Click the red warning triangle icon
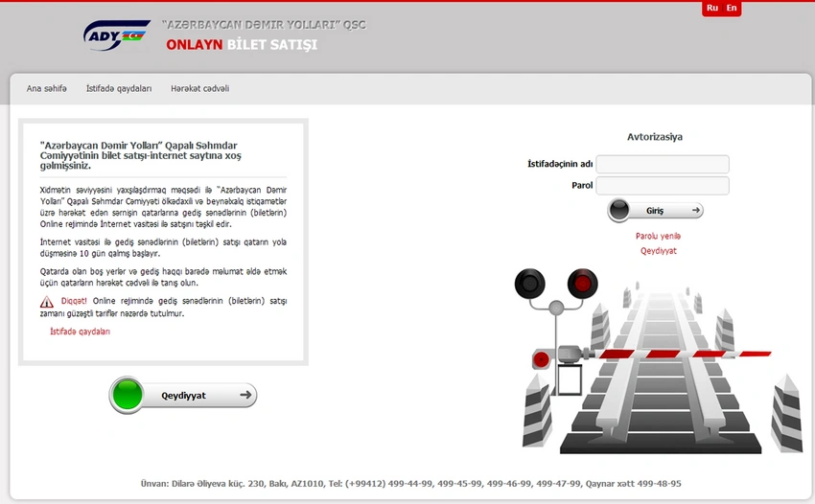 click(x=47, y=301)
